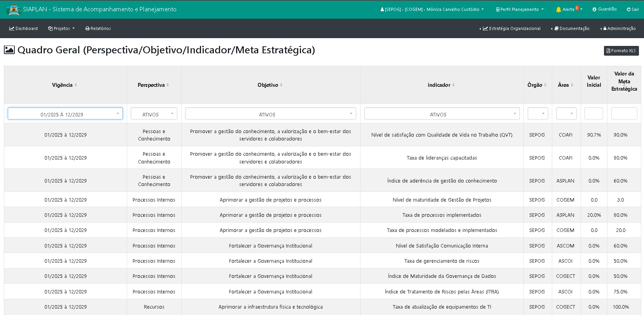Click the 20.0% initial value cell
The height and width of the screenshot is (316, 644).
pos(594,215)
